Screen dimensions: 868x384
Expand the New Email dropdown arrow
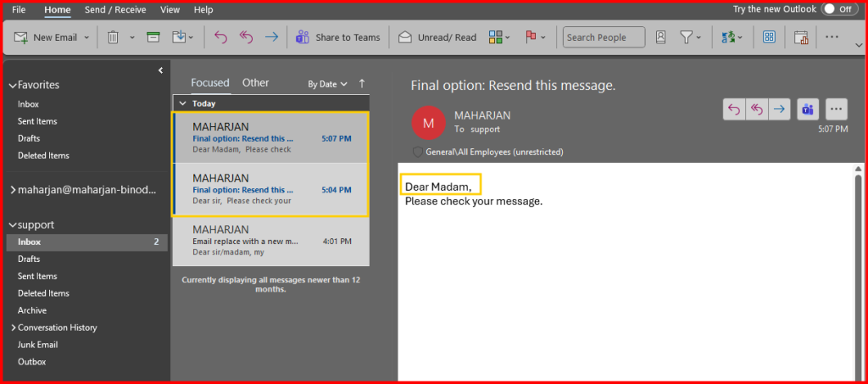coord(87,37)
